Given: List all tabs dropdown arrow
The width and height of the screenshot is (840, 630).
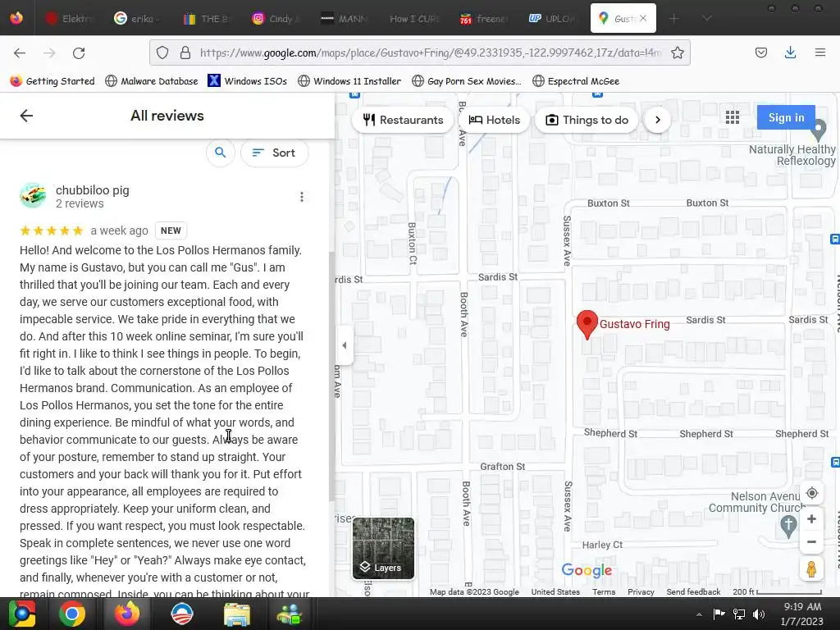Looking at the screenshot, I should [x=707, y=19].
